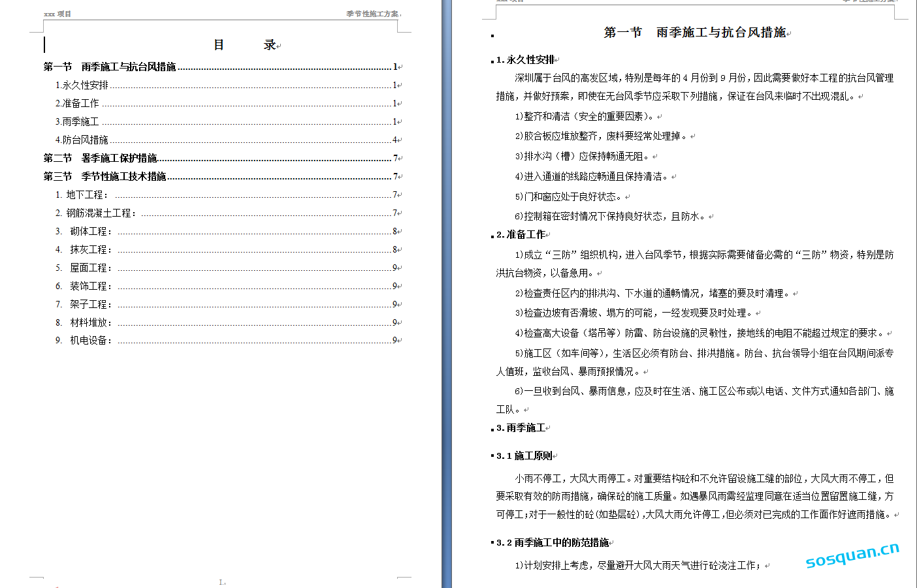Image resolution: width=917 pixels, height=588 pixels.
Task: Click the xxx 项目 header on left page
Action: point(57,14)
